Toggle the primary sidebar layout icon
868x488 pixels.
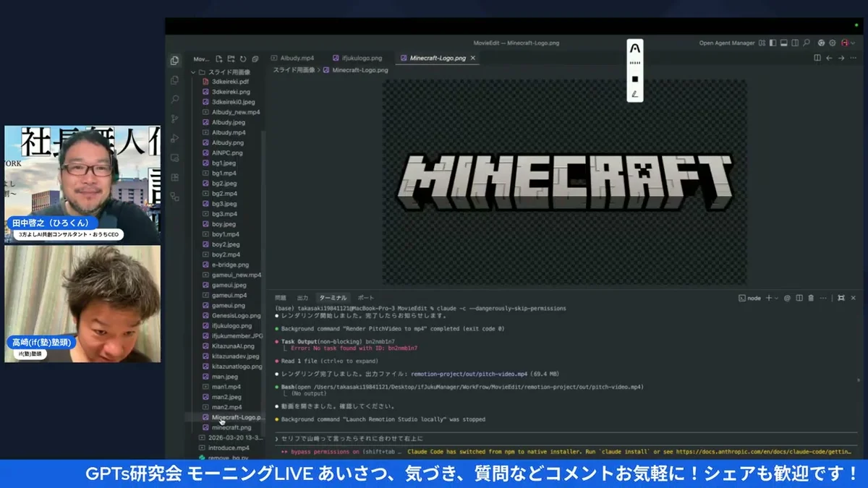point(773,43)
